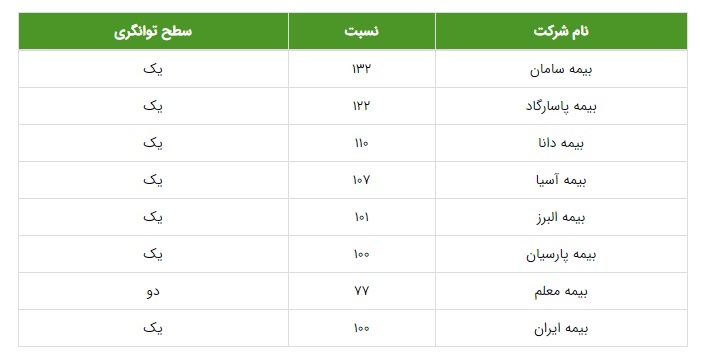Click the نام شرکت column header
The image size is (701, 364).
click(x=561, y=31)
